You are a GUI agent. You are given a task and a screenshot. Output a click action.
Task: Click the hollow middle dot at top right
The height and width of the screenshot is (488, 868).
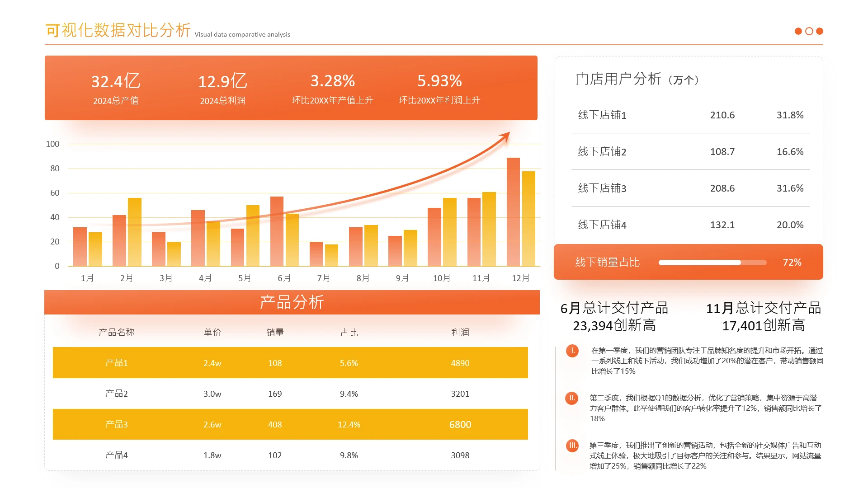click(x=809, y=31)
